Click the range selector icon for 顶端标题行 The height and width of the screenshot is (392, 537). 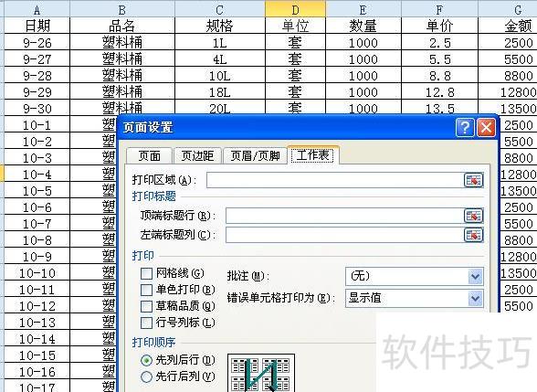tap(473, 216)
